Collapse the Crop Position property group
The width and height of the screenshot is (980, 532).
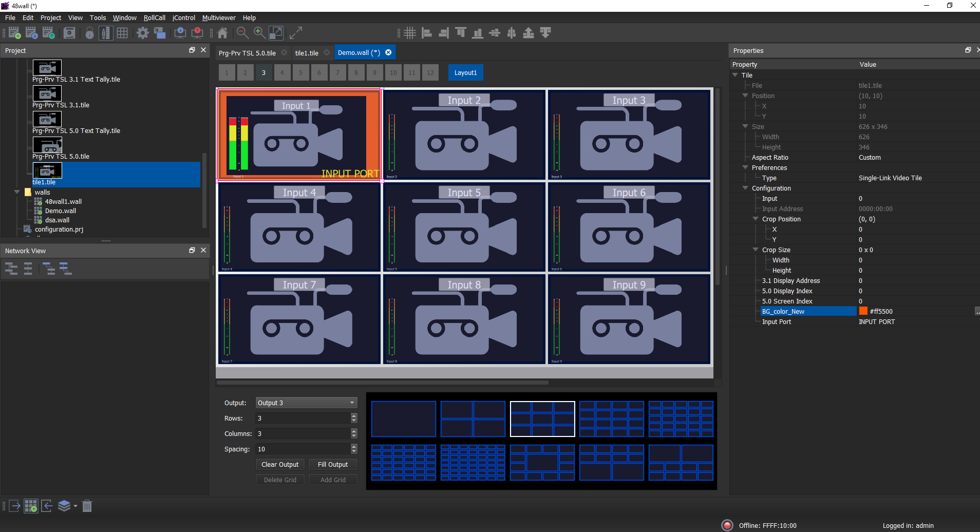tap(756, 219)
